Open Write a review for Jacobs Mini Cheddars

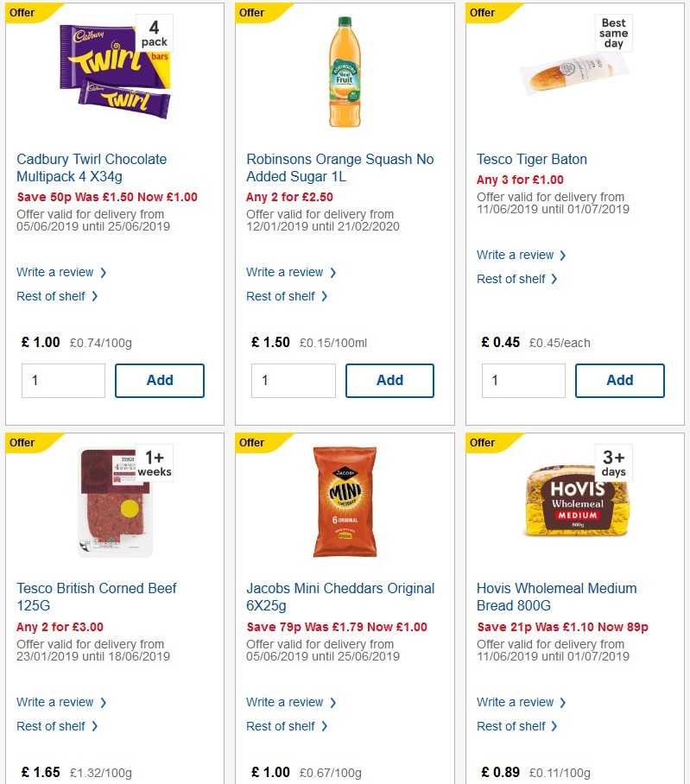[286, 702]
